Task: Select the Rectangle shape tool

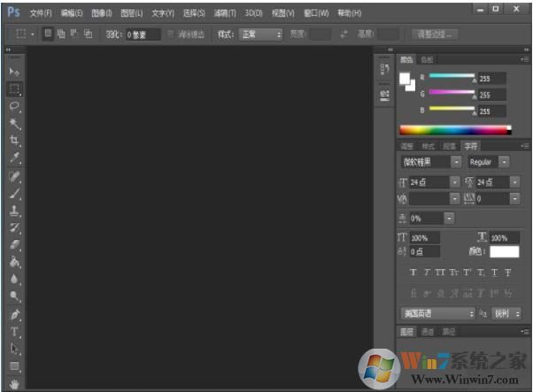Action: tap(14, 366)
